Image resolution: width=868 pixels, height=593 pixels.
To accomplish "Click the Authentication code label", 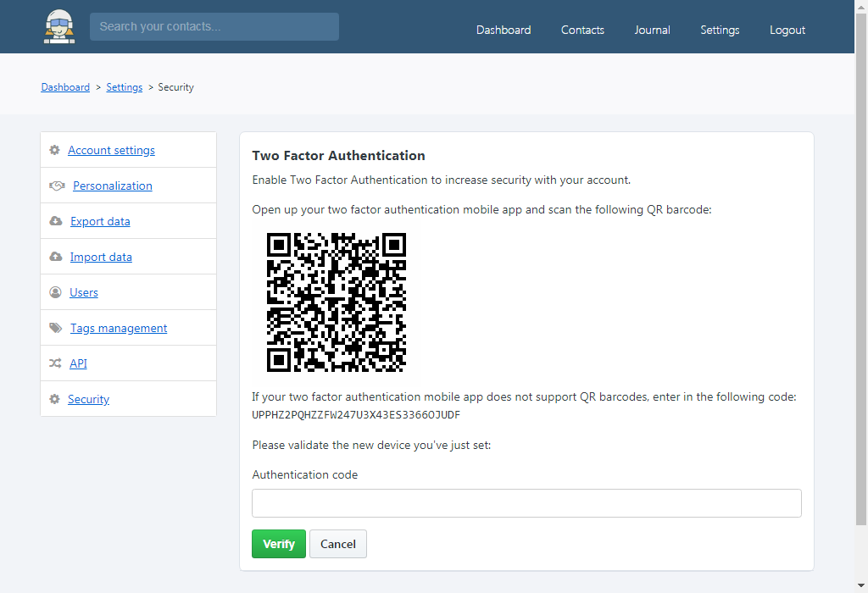I will [304, 474].
